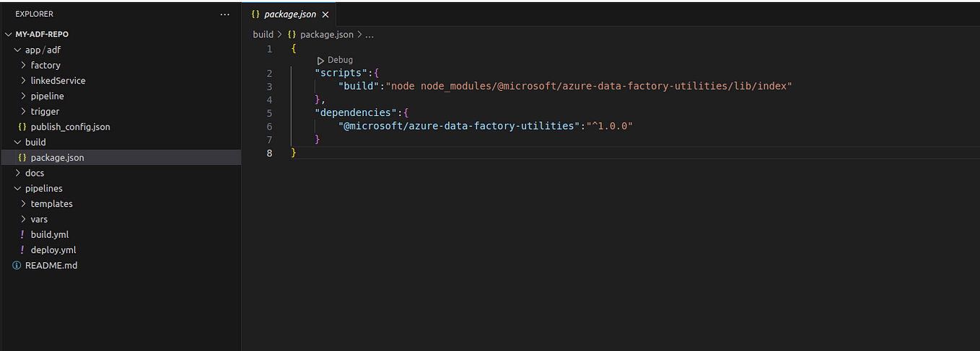Click line number 3 in the gutter
Image resolution: width=980 pixels, height=351 pixels.
[270, 86]
